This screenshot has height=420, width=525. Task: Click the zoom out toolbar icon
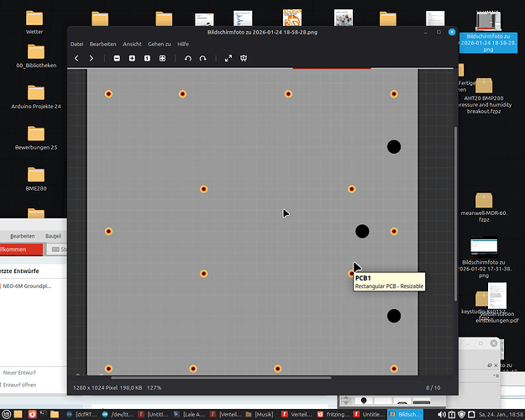[116, 58]
